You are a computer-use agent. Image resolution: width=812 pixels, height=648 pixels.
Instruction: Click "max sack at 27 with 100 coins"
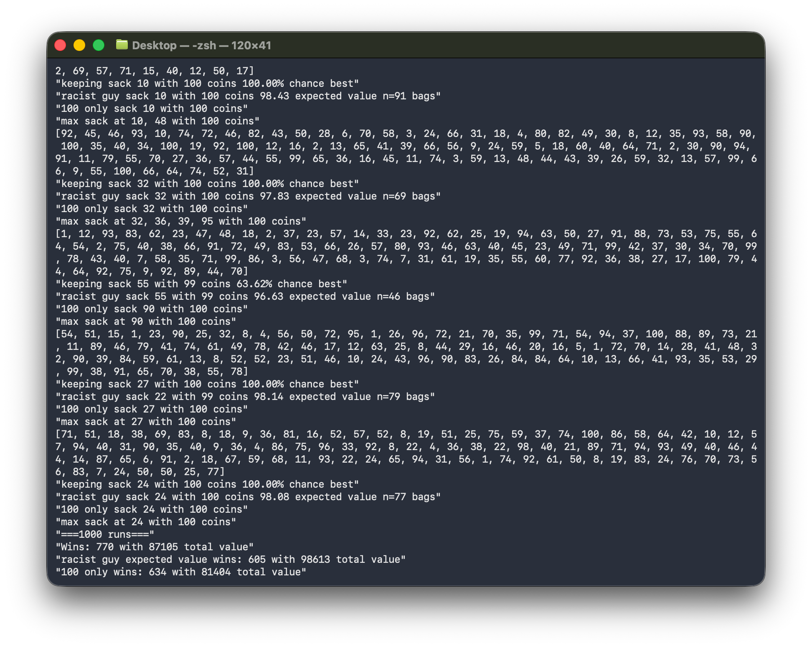coord(146,422)
